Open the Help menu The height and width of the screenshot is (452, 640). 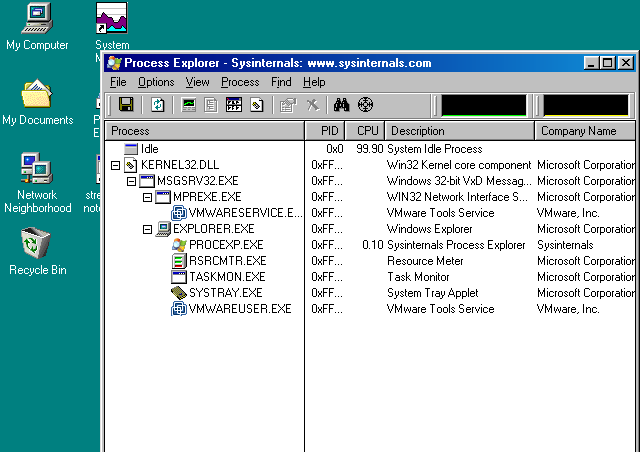pos(314,82)
